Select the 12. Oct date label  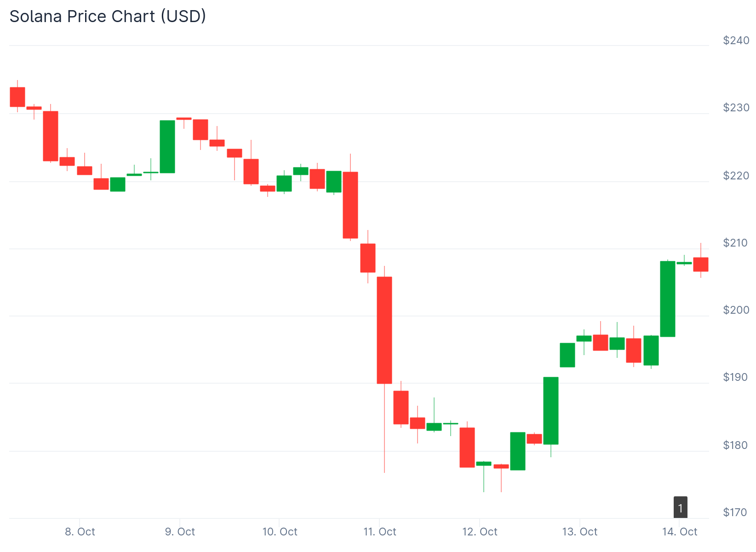pyautogui.click(x=480, y=532)
